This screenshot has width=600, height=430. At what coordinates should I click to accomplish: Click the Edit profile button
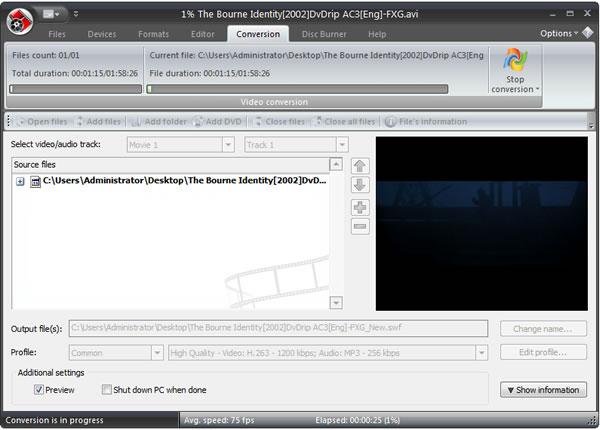pos(543,352)
